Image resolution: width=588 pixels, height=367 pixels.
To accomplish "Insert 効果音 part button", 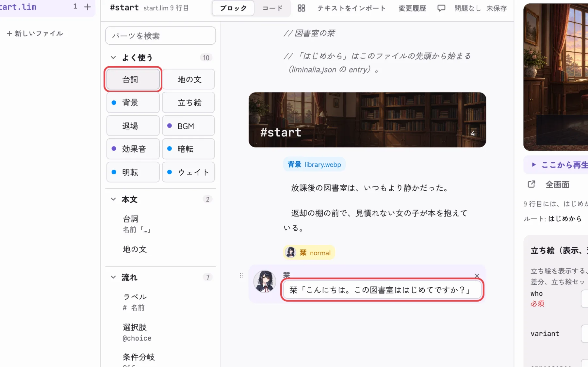I will pos(133,149).
